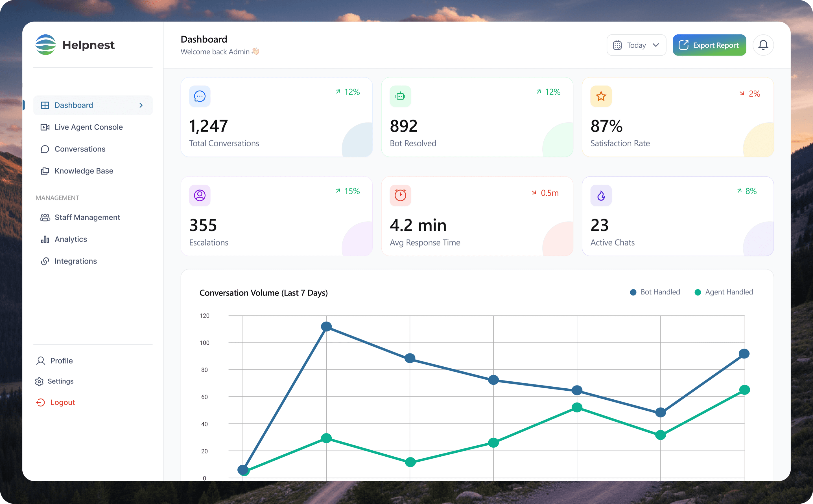This screenshot has width=813, height=504.
Task: Click the Logout arrow icon
Action: (x=40, y=403)
